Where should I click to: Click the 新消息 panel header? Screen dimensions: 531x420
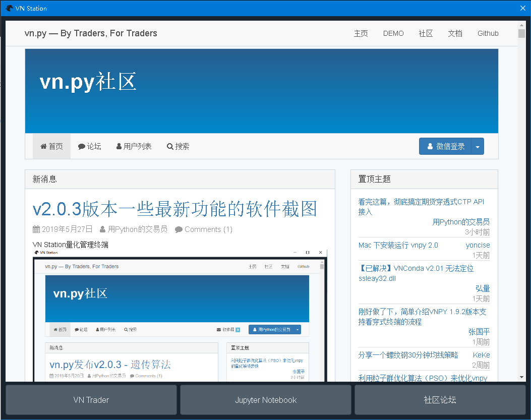click(x=180, y=179)
